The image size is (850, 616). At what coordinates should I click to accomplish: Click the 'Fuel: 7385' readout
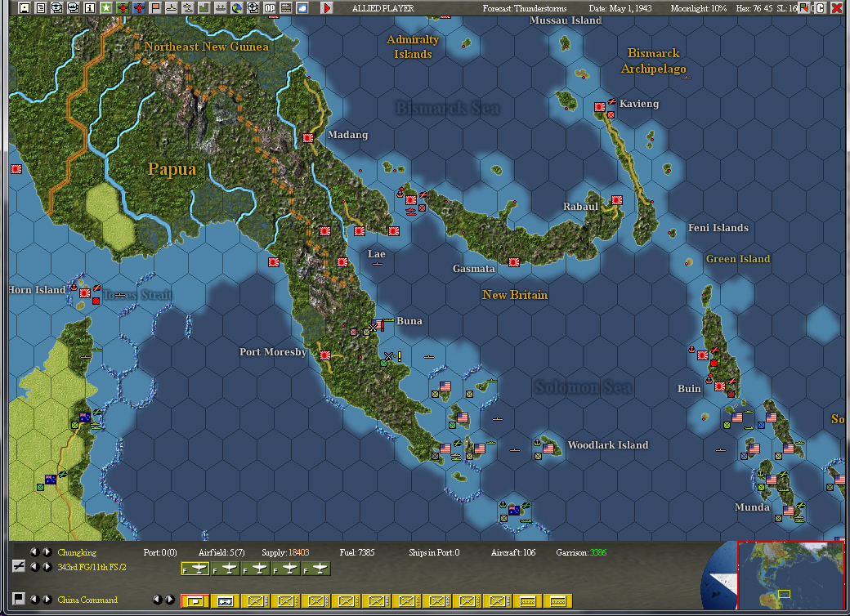pos(356,552)
